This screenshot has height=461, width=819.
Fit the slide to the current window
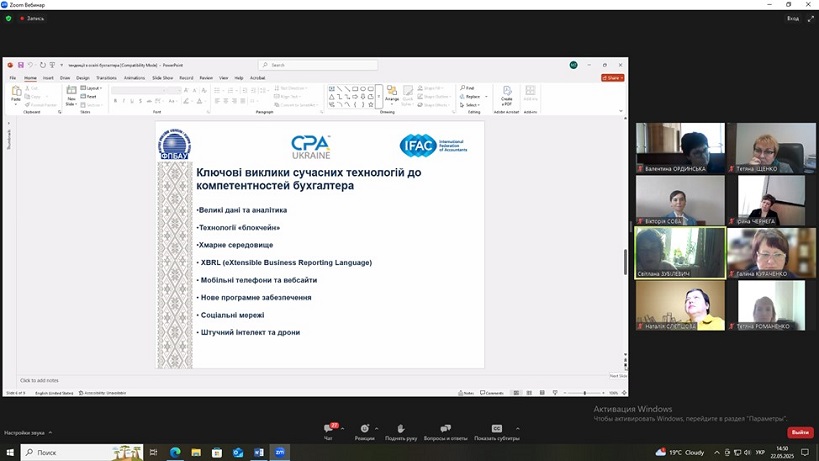point(624,393)
